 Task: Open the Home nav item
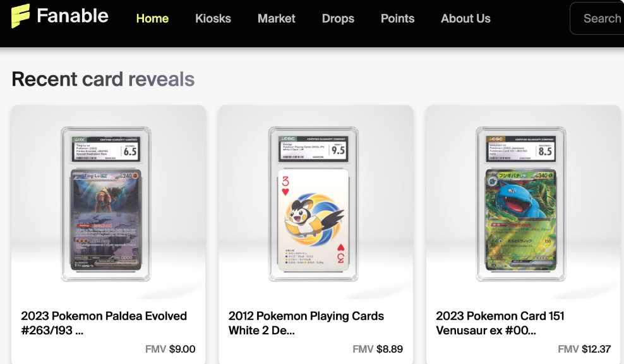(x=152, y=18)
